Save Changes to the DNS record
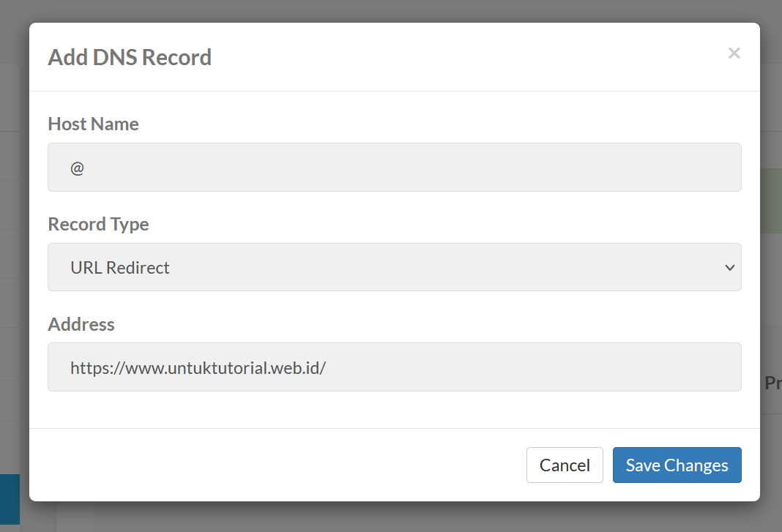Image resolution: width=782 pixels, height=532 pixels. tap(677, 465)
